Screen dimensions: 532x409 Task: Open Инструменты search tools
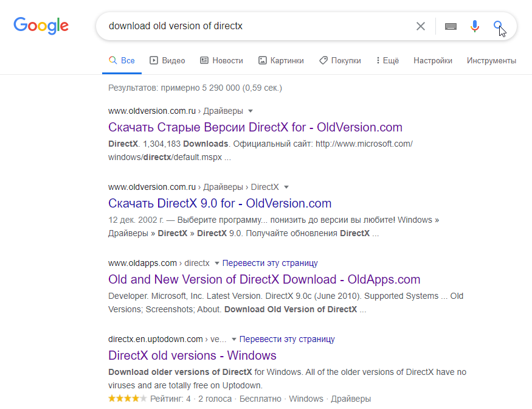tap(491, 60)
